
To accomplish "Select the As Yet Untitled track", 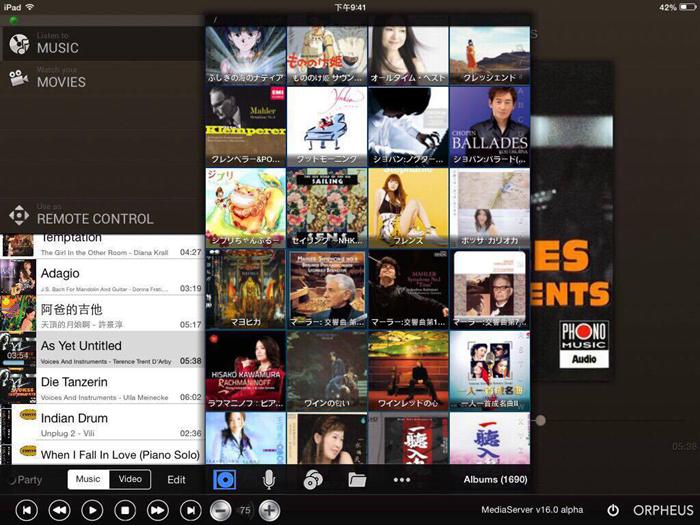I will (102, 350).
